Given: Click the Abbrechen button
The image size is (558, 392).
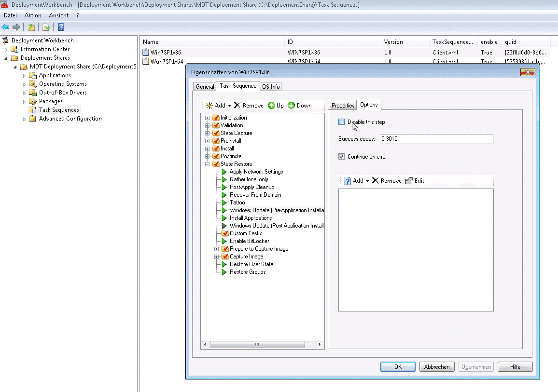Looking at the screenshot, I should [x=437, y=367].
